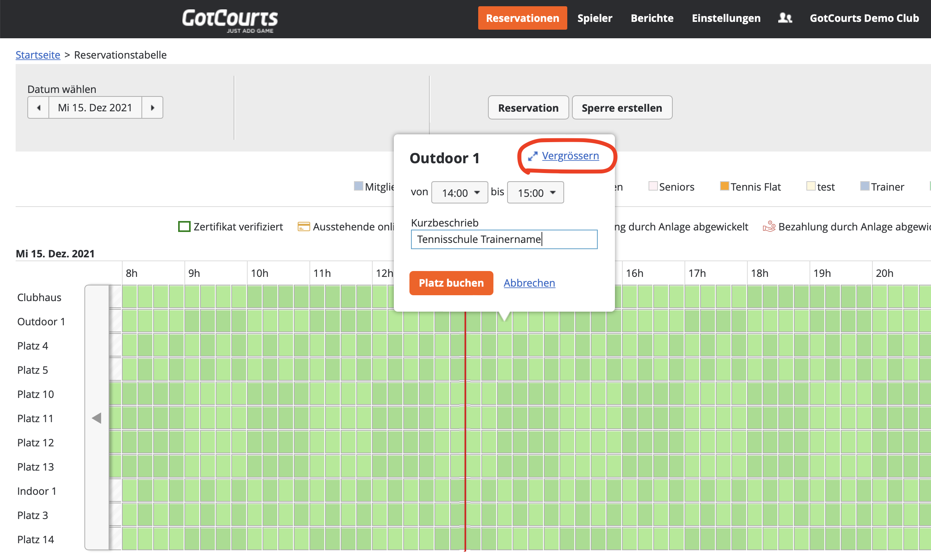The height and width of the screenshot is (560, 931).
Task: Select the Platz 14 row label
Action: point(35,539)
